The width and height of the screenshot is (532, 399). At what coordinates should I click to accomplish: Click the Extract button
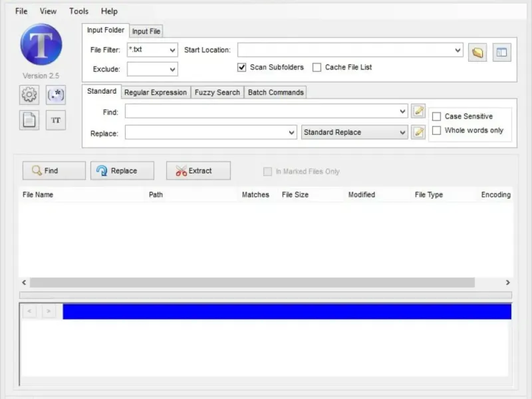coord(198,171)
